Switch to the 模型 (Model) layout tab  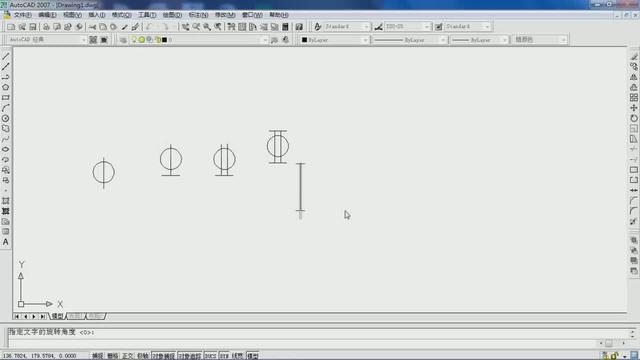tap(57, 316)
